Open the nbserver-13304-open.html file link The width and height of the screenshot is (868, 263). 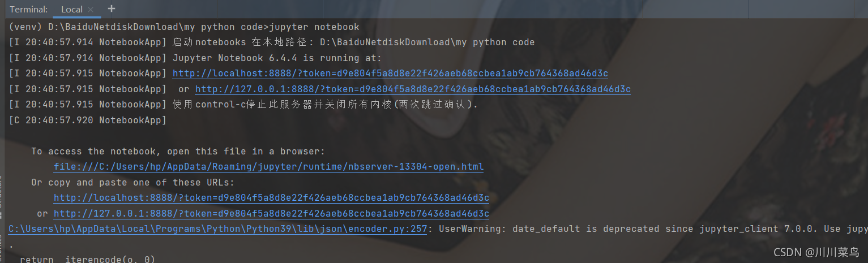[268, 167]
